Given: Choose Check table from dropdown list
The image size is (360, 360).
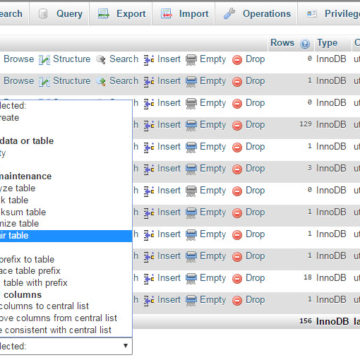Looking at the screenshot, I should pyautogui.click(x=66, y=200).
